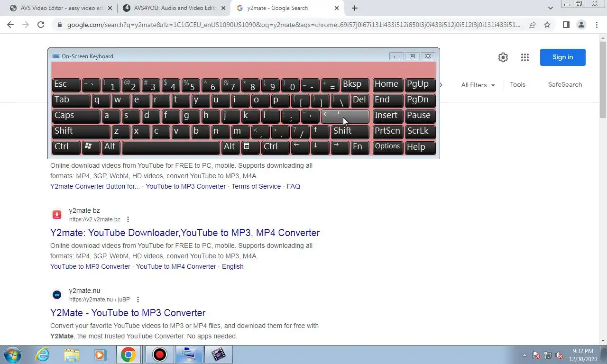
Task: Bookmark this page with star icon
Action: [547, 25]
